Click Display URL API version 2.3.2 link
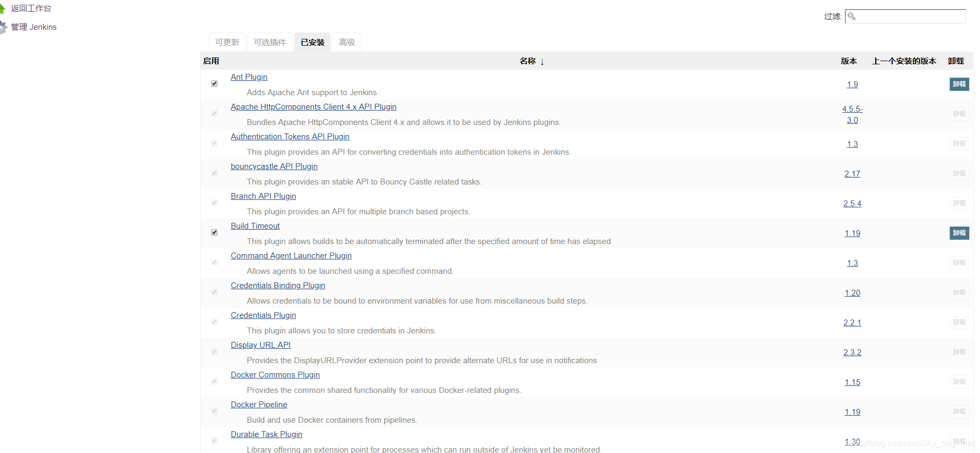The height and width of the screenshot is (453, 980). point(852,353)
